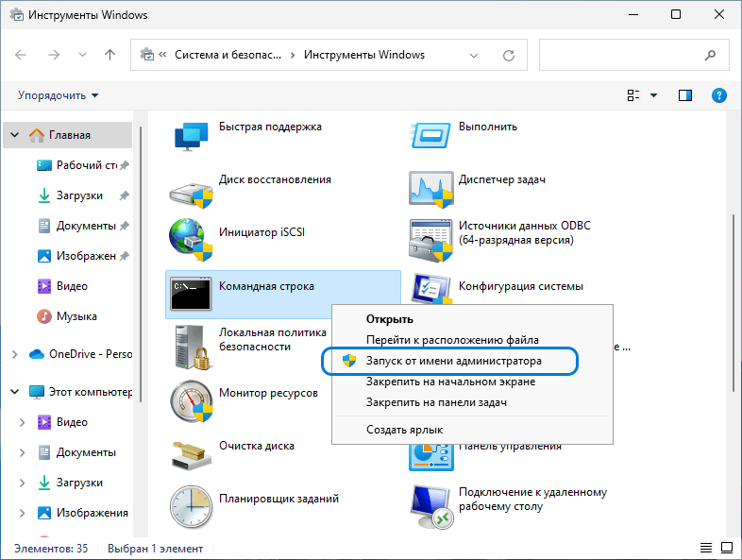Switch to large thumbnails view in status bar
The image size is (742, 560).
[727, 548]
